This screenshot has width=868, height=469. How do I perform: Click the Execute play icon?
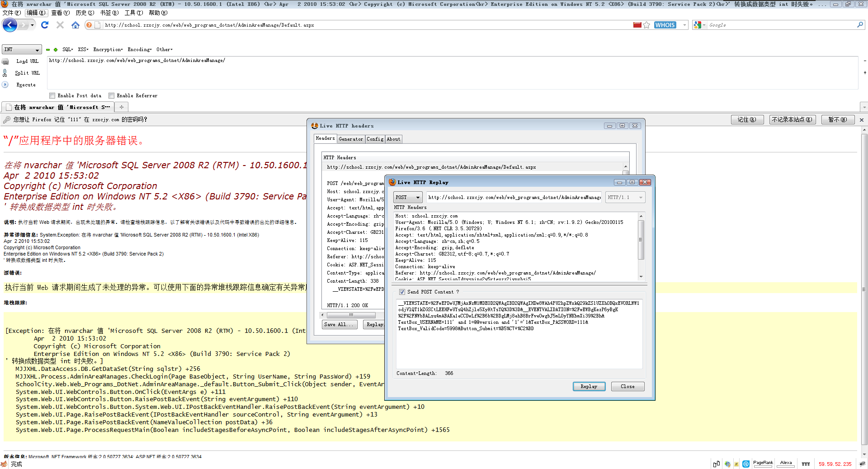[x=5, y=85]
